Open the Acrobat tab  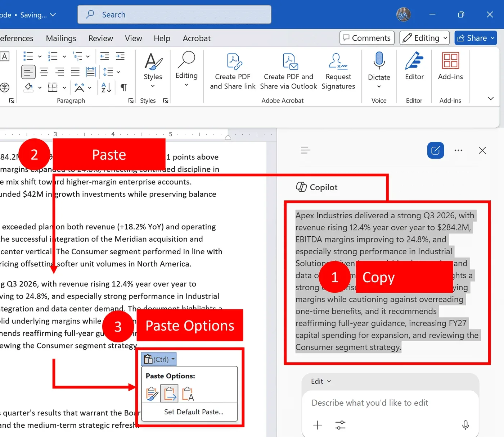(x=197, y=38)
